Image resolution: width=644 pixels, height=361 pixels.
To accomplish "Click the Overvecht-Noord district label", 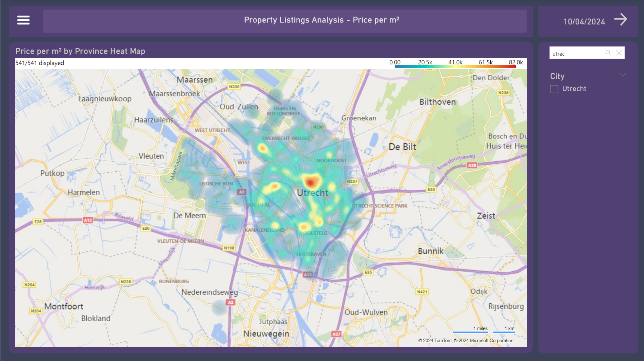I will click(x=286, y=138).
